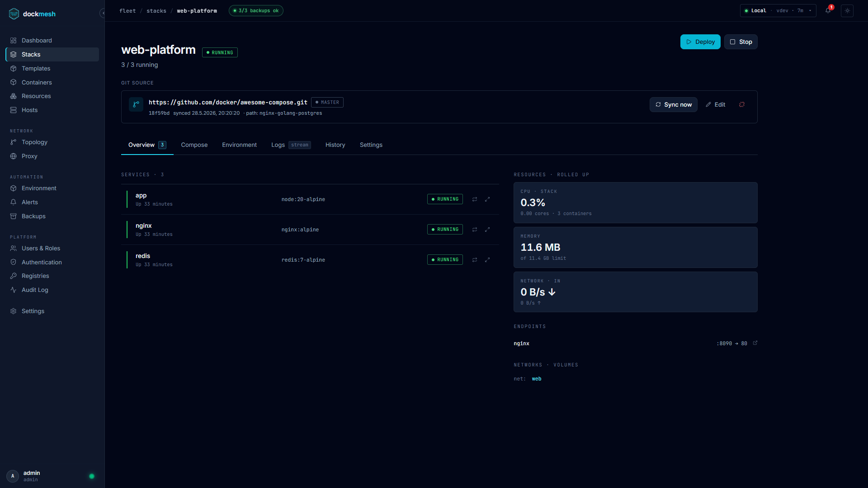This screenshot has height=488, width=868.
Task: Click the redis:7-alpine image label
Action: (303, 260)
